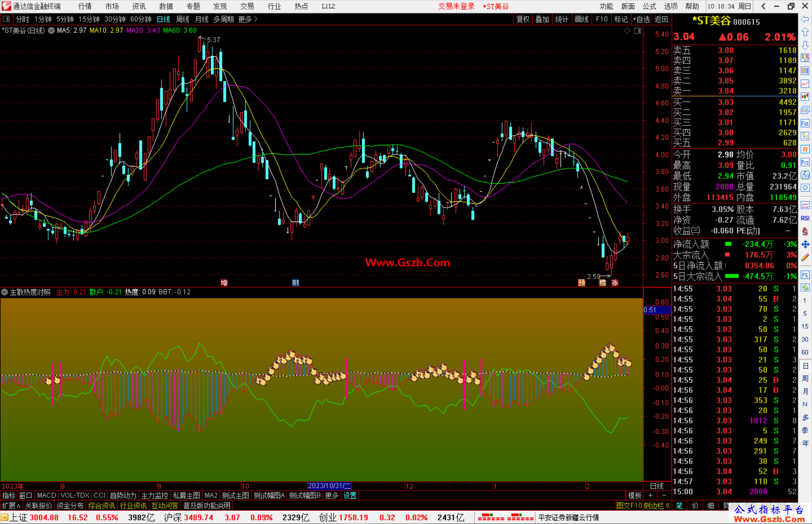Switch to 1-minute period in right sidebar
This screenshot has height=524, width=812.
804,301
